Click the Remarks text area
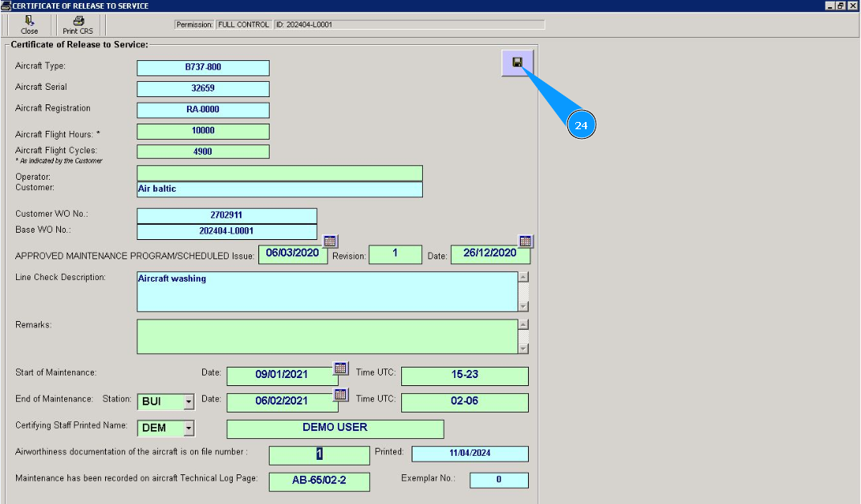Screen dimensions: 861x504 pos(327,336)
